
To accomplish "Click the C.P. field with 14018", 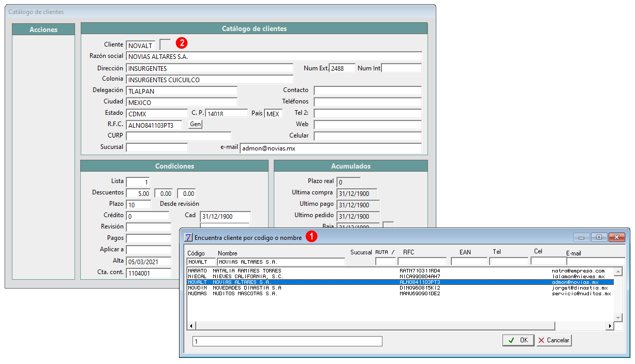I will pyautogui.click(x=227, y=113).
